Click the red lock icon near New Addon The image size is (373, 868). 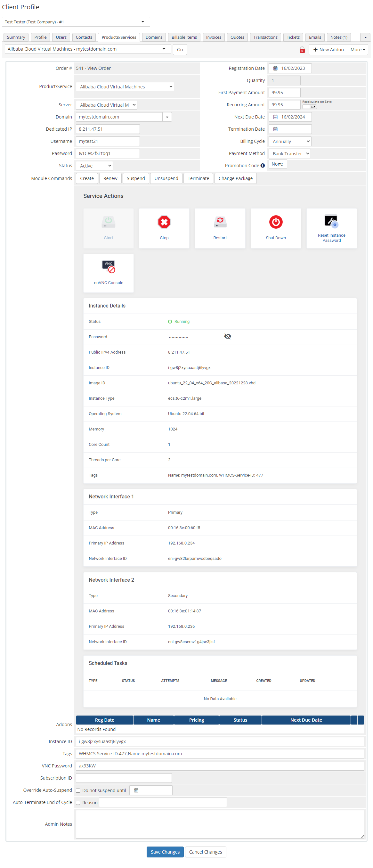tap(302, 50)
